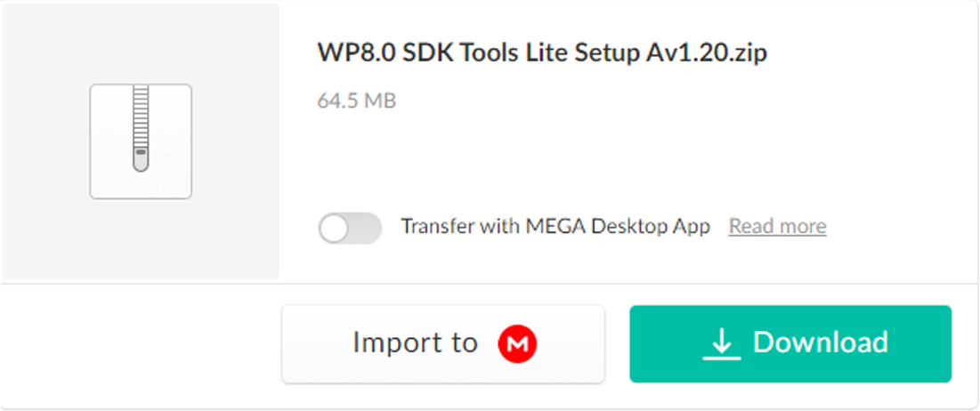Open the Read more link
The width and height of the screenshot is (980, 411).
point(777,227)
